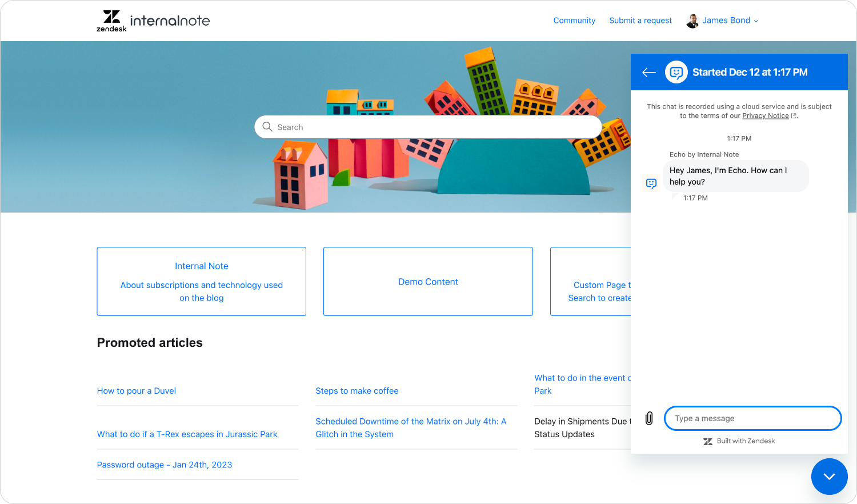This screenshot has width=857, height=504.
Task: Focus the help center Search field
Action: [x=428, y=127]
